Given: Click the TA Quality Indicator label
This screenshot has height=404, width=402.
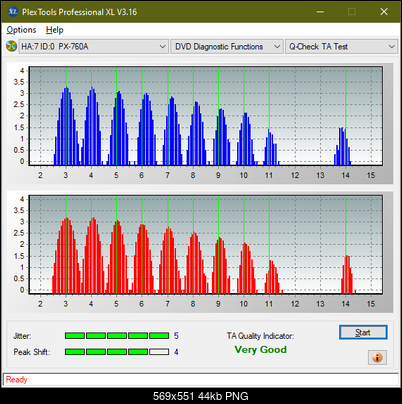Looking at the screenshot, I should click(x=260, y=336).
